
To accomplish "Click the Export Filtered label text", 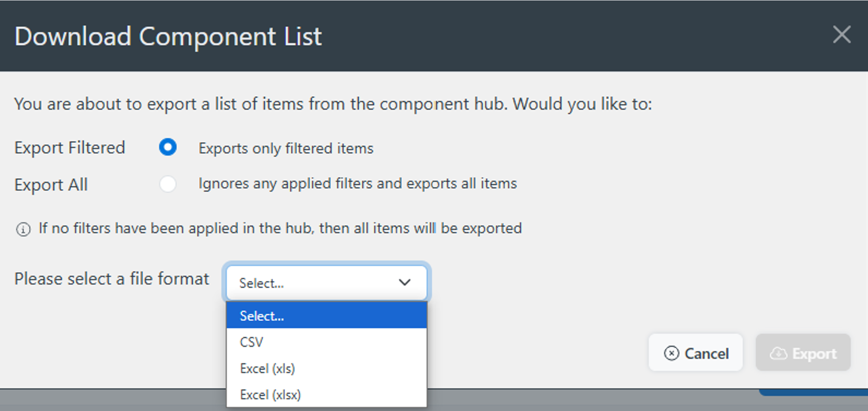I will (x=70, y=148).
